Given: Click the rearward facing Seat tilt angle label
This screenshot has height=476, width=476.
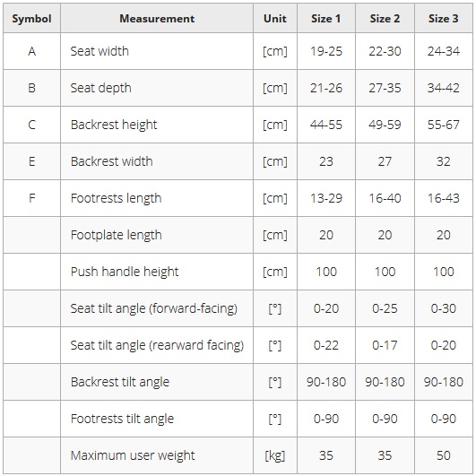Looking at the screenshot, I should click(157, 345).
